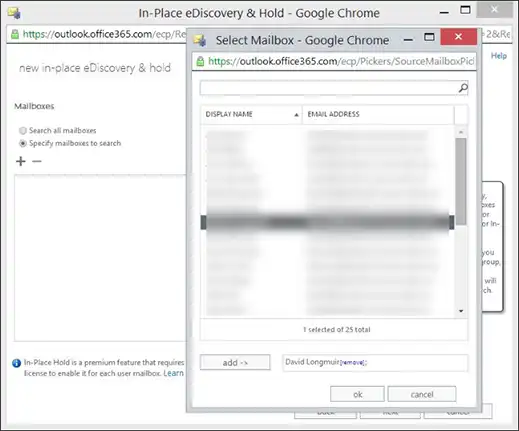Viewport: 519px width, 431px height.
Task: Sort by the DISPLAY NAME column header
Action: click(251, 114)
